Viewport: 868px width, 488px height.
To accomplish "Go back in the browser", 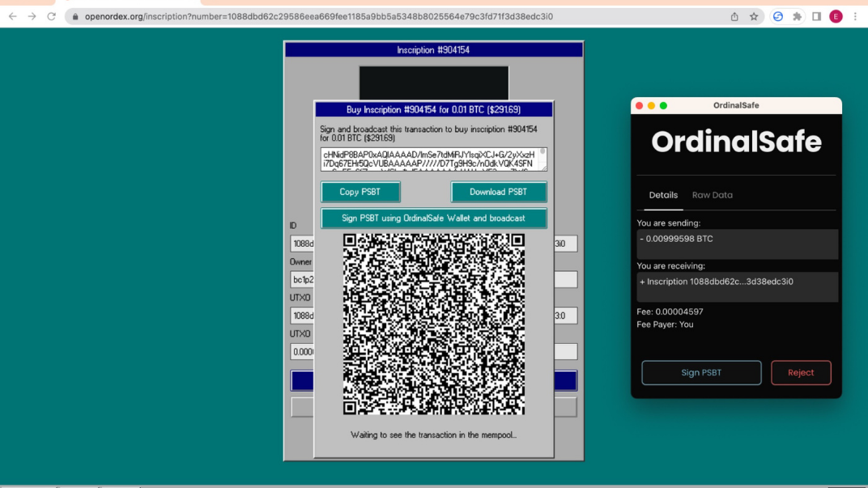I will point(12,17).
